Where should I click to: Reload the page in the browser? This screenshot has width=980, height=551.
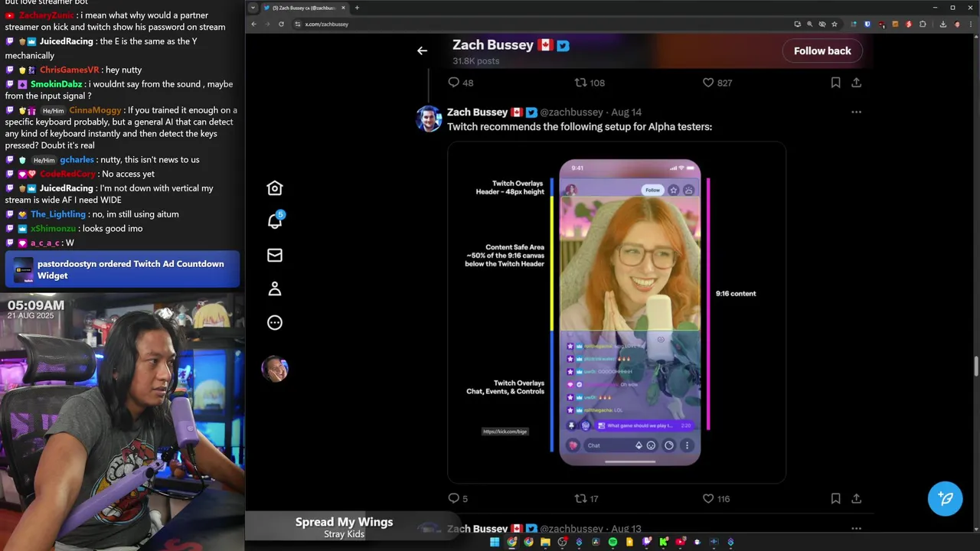281,24
